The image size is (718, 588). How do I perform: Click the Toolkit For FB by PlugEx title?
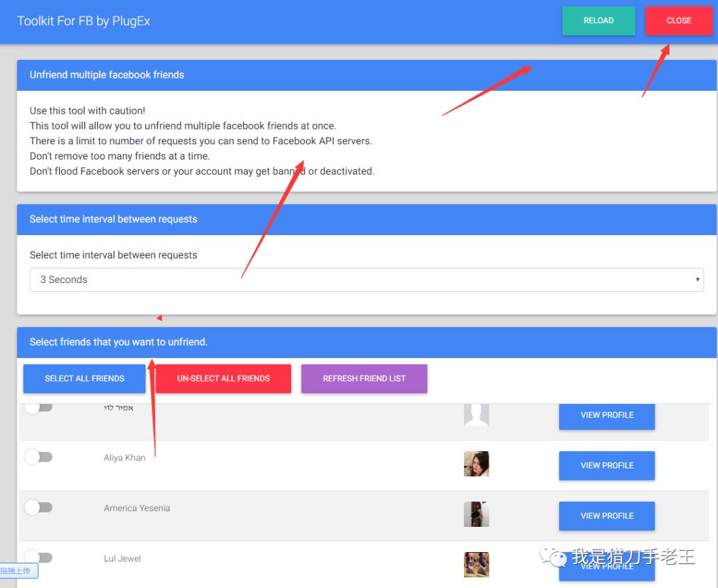(83, 21)
